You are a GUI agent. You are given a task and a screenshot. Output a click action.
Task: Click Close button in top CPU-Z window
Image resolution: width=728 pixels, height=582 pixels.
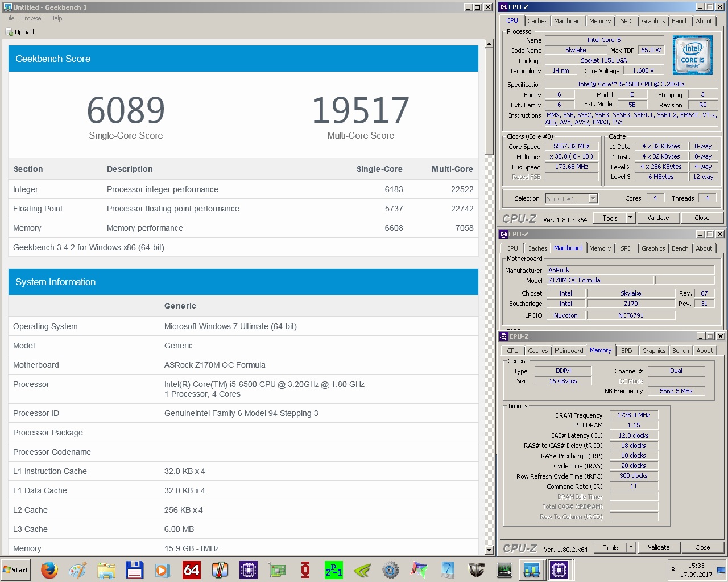(x=702, y=218)
